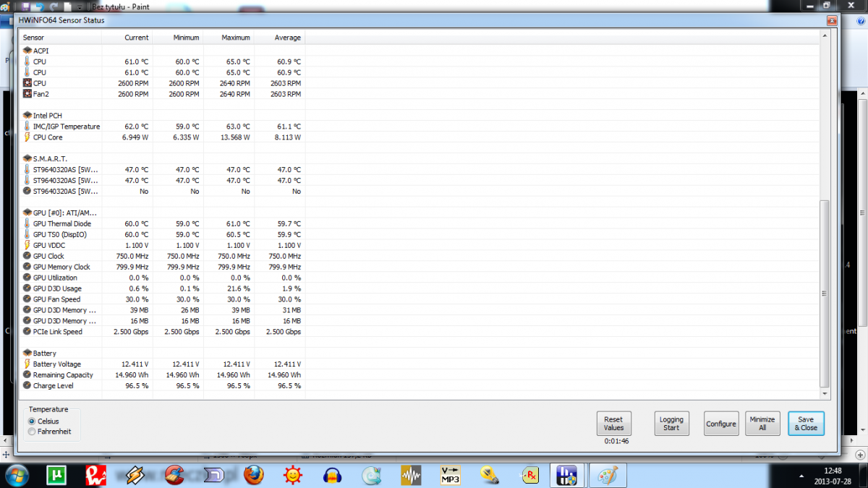This screenshot has height=488, width=868.
Task: Open uTorrent from the taskbar
Action: pyautogui.click(x=56, y=475)
